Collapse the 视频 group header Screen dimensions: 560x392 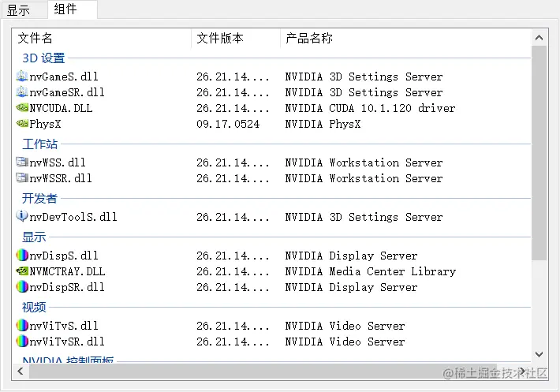[x=34, y=307]
